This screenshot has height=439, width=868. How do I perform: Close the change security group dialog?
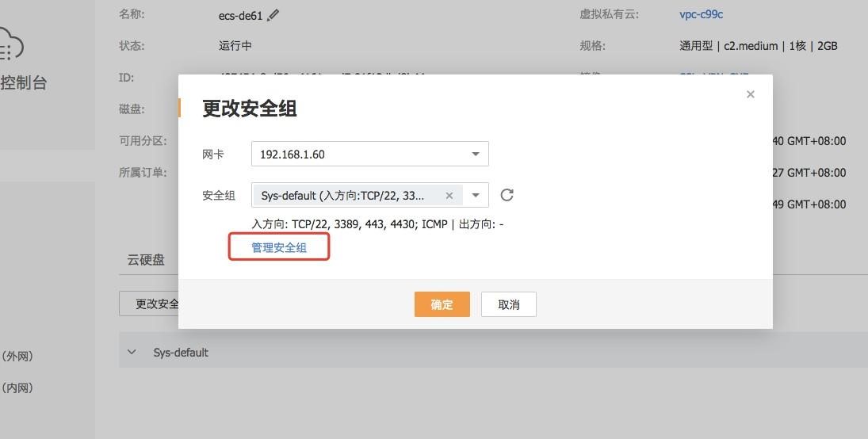pyautogui.click(x=751, y=94)
